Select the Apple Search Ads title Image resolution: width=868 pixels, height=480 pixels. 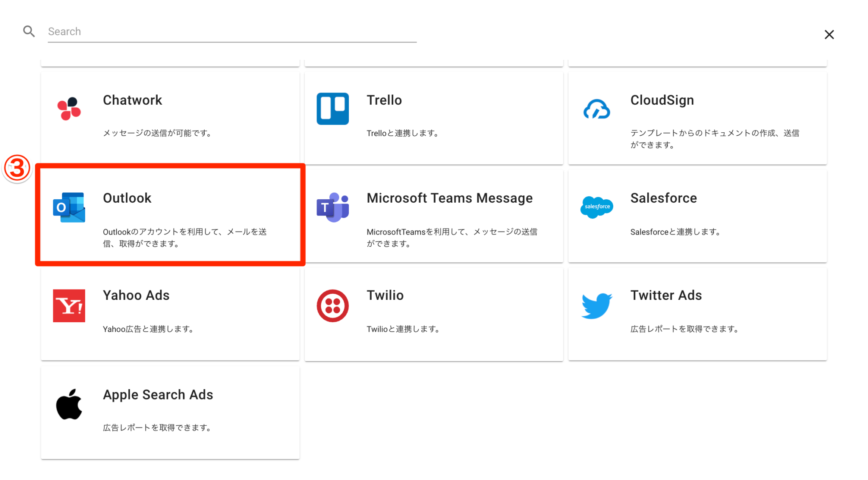[158, 395]
